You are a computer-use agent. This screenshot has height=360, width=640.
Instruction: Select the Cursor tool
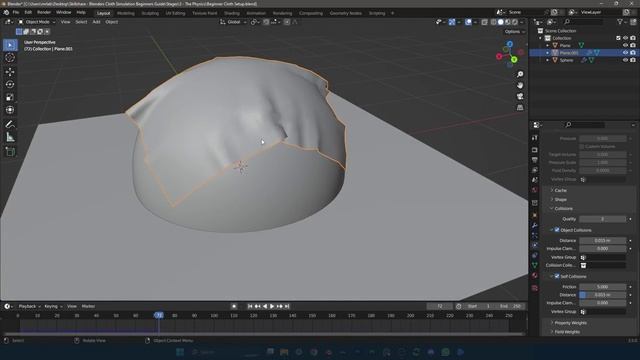[x=10, y=58]
